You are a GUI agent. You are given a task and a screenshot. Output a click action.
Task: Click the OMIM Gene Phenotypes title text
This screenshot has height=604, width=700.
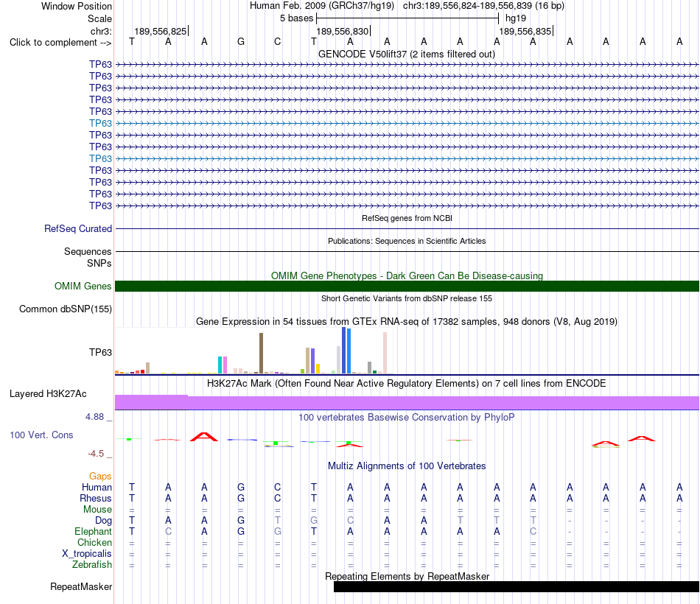coord(407,276)
